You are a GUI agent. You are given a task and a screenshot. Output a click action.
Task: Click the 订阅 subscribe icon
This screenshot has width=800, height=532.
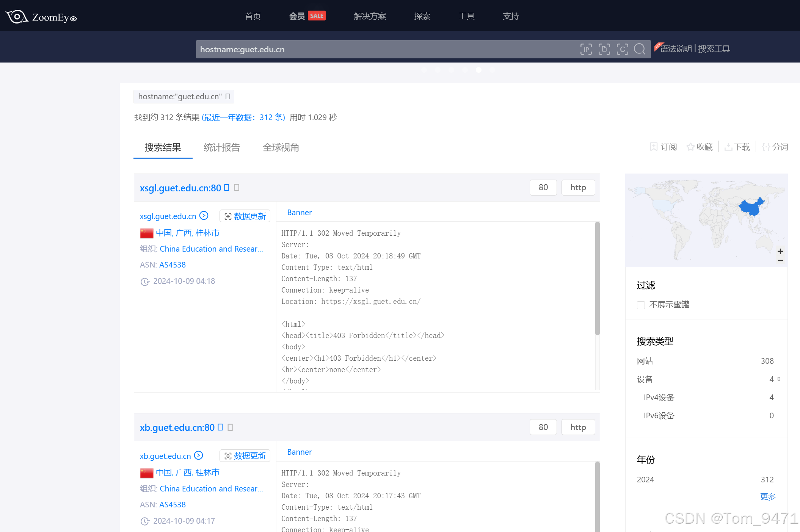point(654,147)
